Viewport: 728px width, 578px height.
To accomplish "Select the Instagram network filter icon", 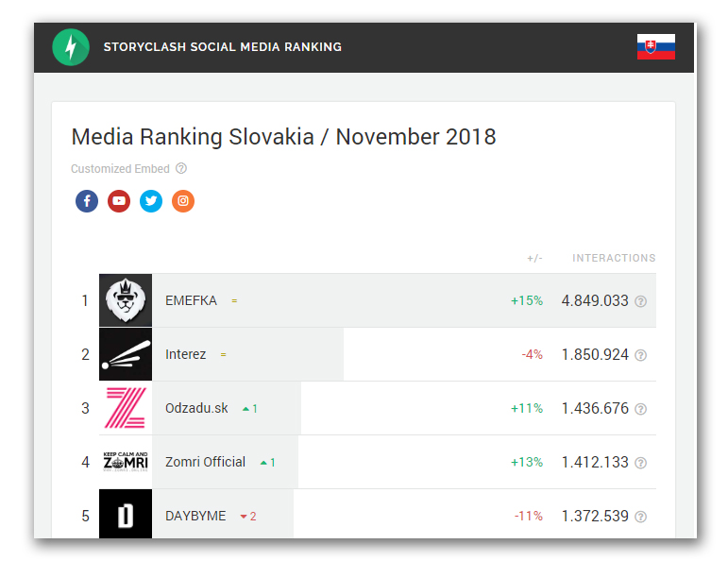I will click(183, 201).
